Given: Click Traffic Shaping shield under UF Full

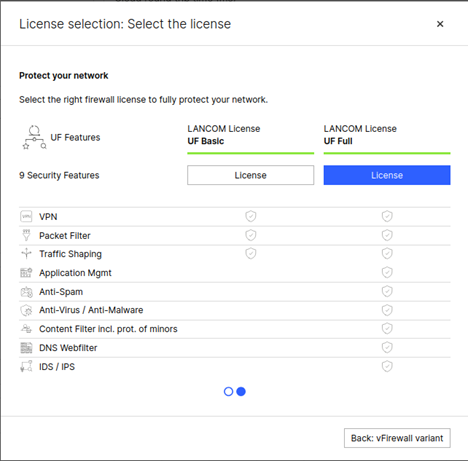Looking at the screenshot, I should pyautogui.click(x=387, y=254).
